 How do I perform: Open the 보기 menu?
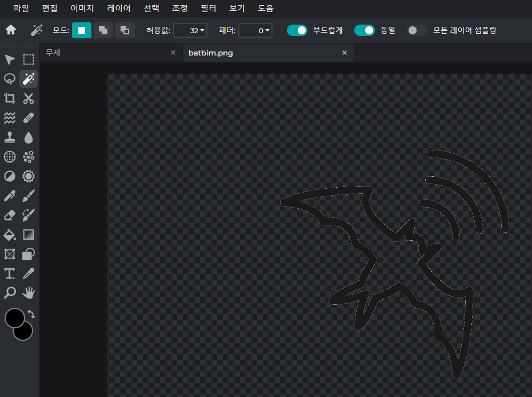point(237,8)
